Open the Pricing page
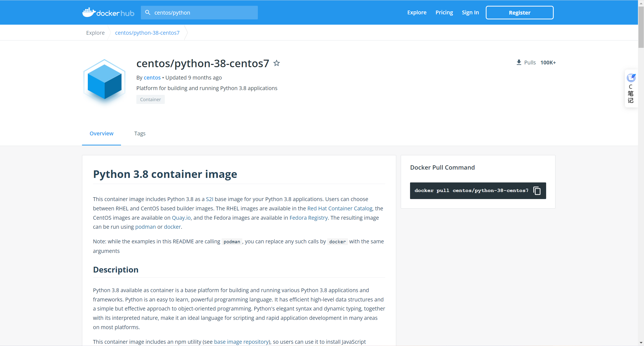Viewport: 644px width, 346px height. pos(444,13)
